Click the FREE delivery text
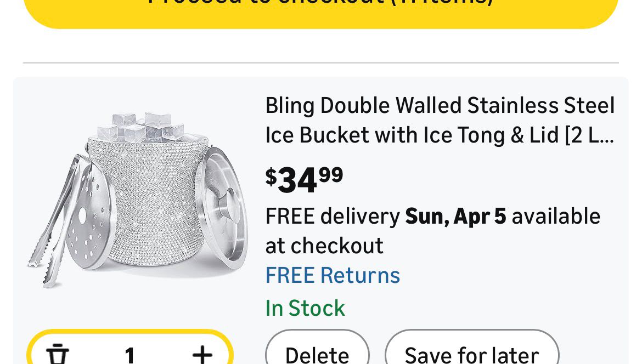 point(333,216)
